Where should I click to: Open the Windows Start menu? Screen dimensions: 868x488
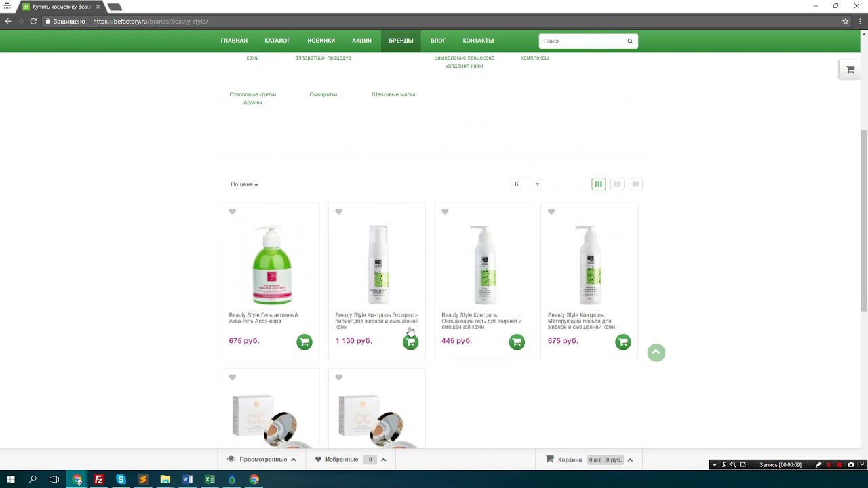point(11,479)
